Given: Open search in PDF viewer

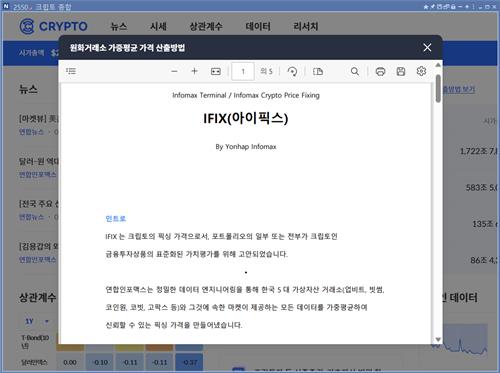Looking at the screenshot, I should [355, 71].
